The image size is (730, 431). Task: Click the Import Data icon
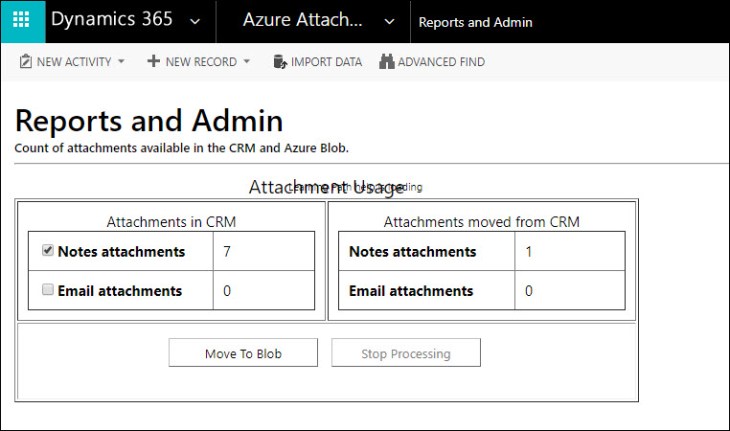coord(279,62)
